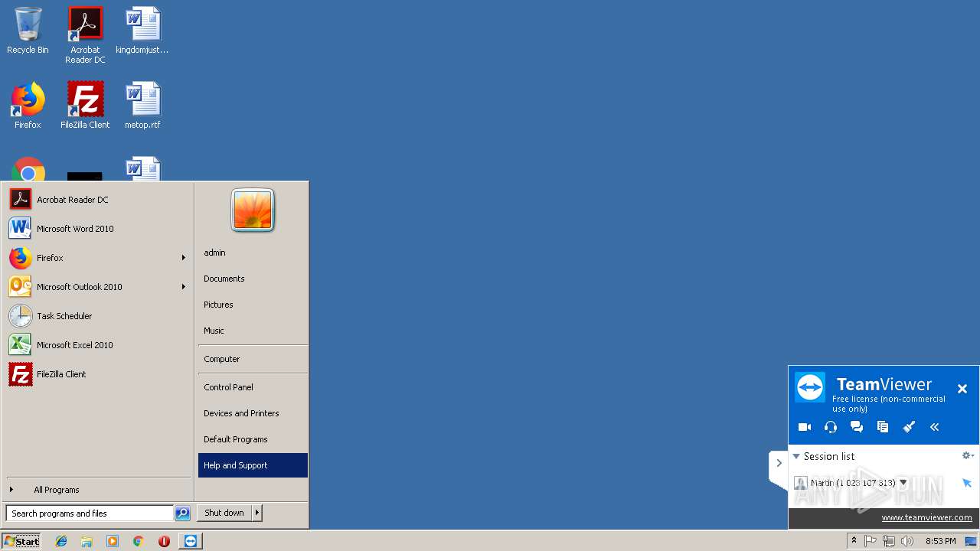Toggle remote control arrow for Martin session
The image size is (980, 551).
coord(967,483)
